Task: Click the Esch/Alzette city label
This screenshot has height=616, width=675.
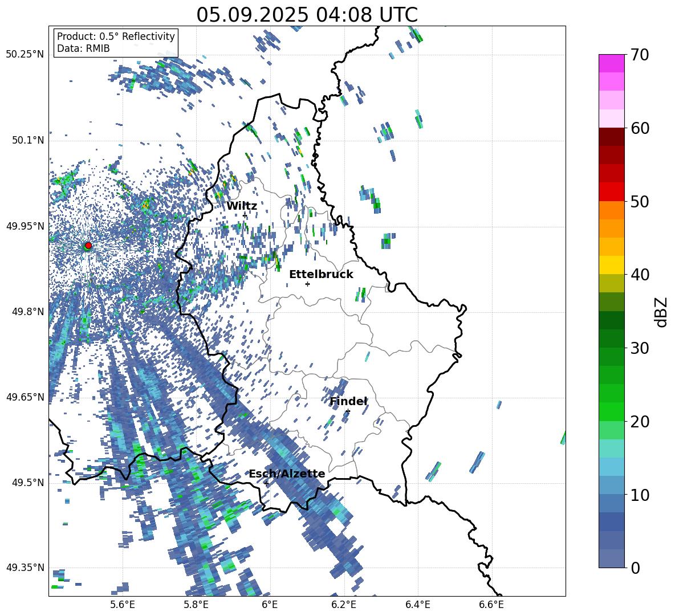Action: (287, 474)
